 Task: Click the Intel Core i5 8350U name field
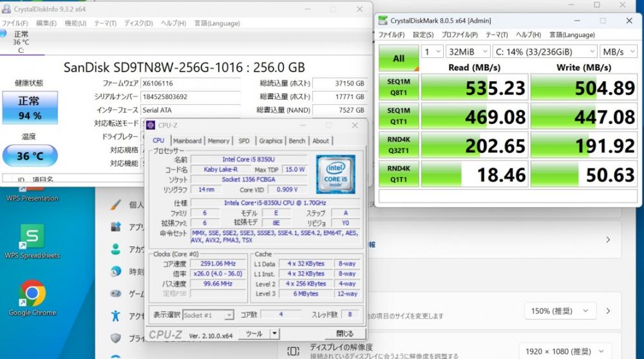pos(249,159)
